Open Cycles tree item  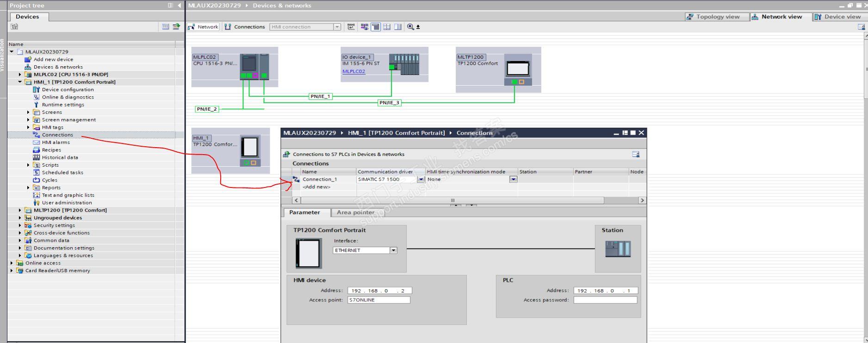50,180
